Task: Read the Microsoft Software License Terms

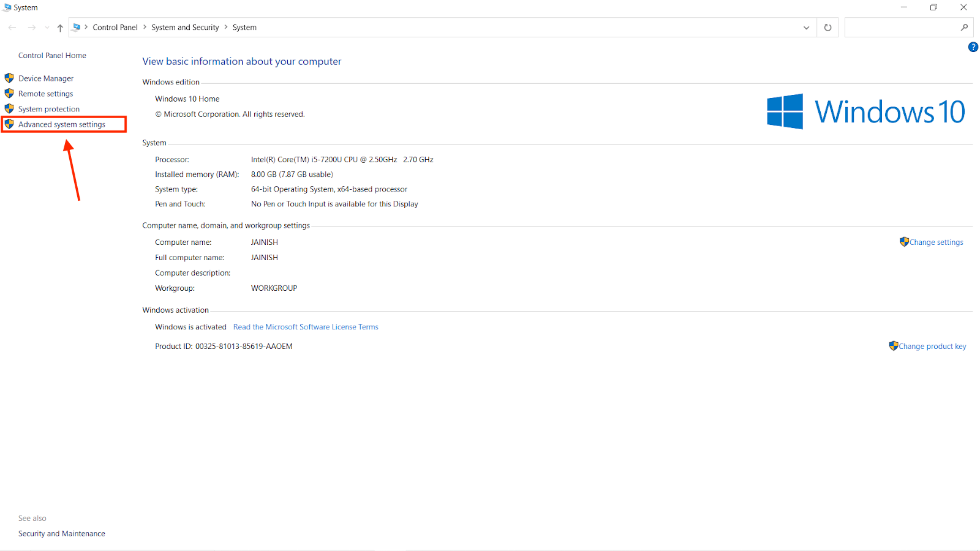Action: (306, 327)
